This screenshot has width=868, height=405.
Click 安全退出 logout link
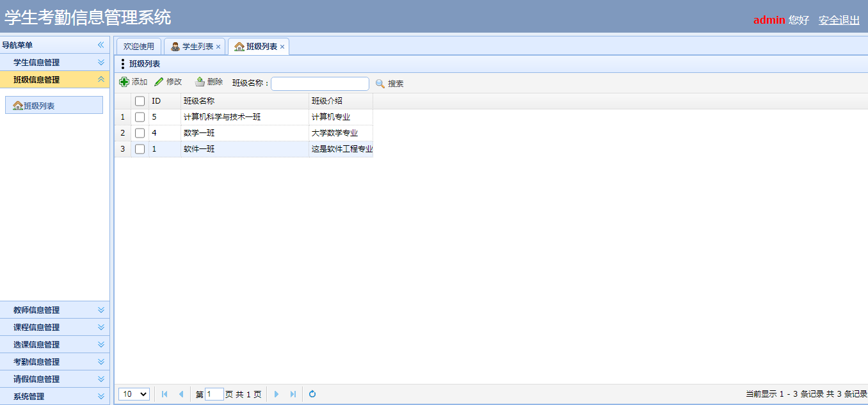point(839,20)
